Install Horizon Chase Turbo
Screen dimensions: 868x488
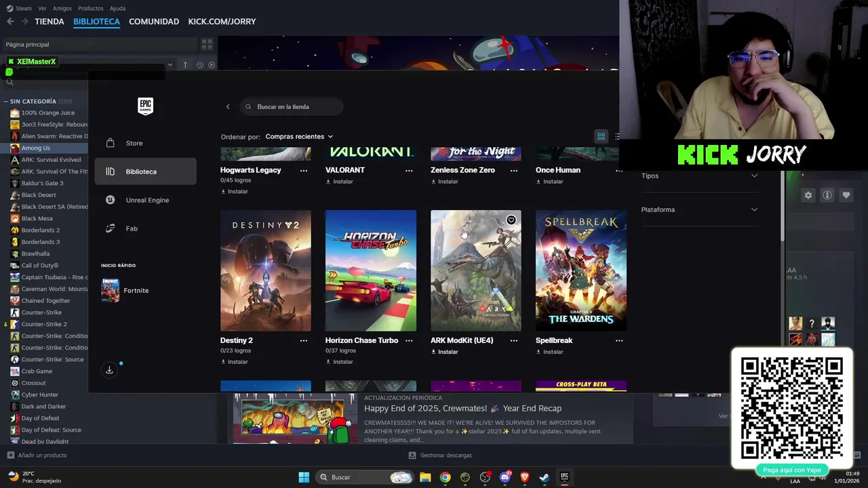[x=339, y=362]
